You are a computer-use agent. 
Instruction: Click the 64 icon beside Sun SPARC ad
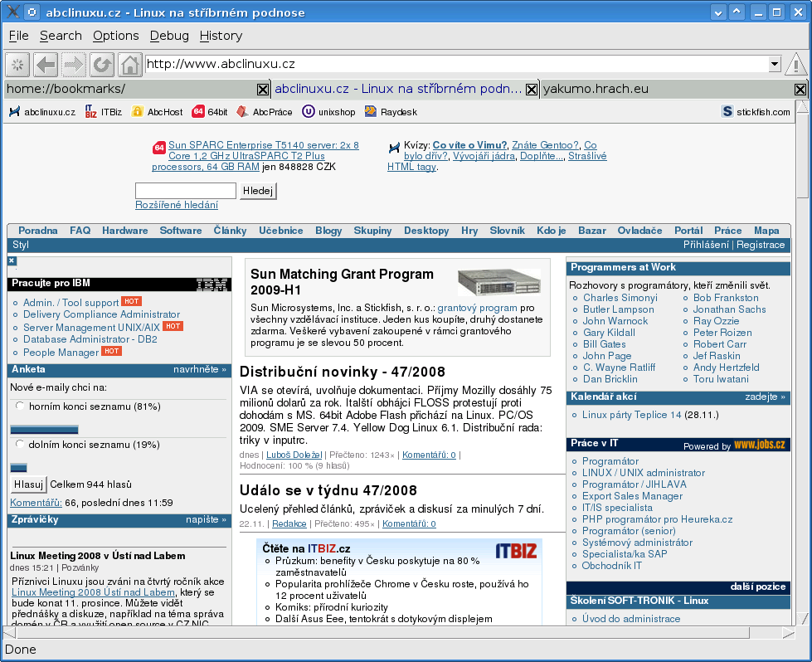[159, 148]
